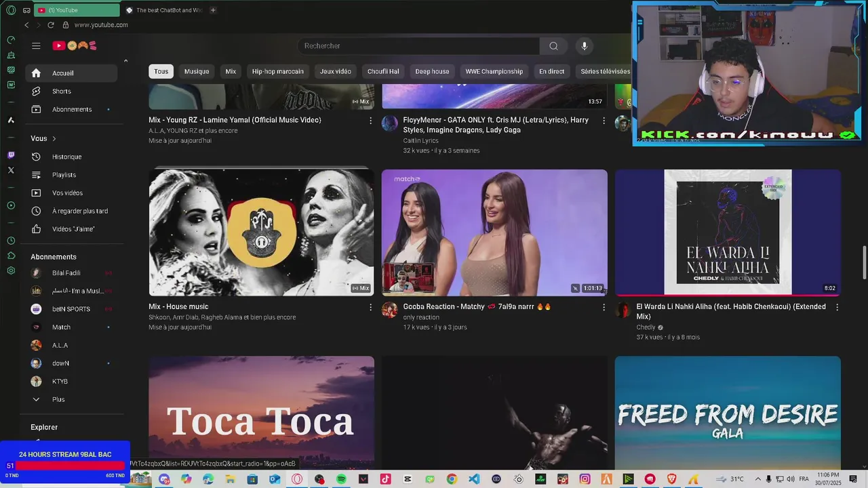Open the Twitch icon in Opera sidebar

click(x=11, y=155)
